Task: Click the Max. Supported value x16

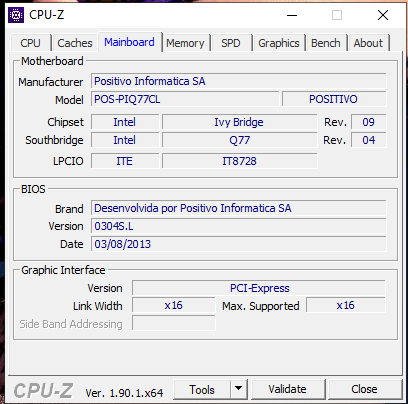Action: coord(346,305)
